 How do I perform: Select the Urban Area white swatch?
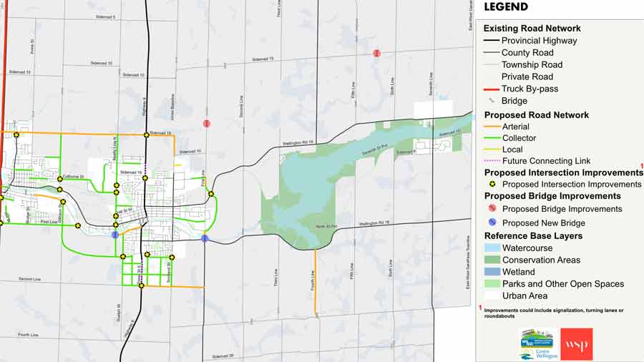tap(492, 295)
